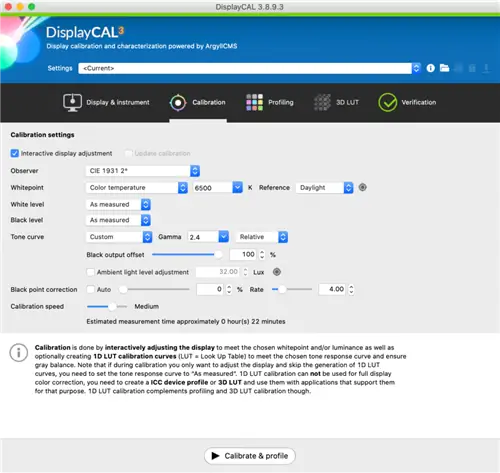Open the White level dropdown
The width and height of the screenshot is (500, 473).
tap(118, 204)
